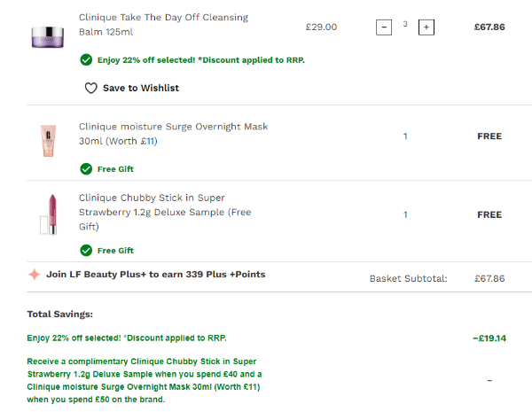Click Free Gift checkmark under Chubby Stick

click(86, 250)
